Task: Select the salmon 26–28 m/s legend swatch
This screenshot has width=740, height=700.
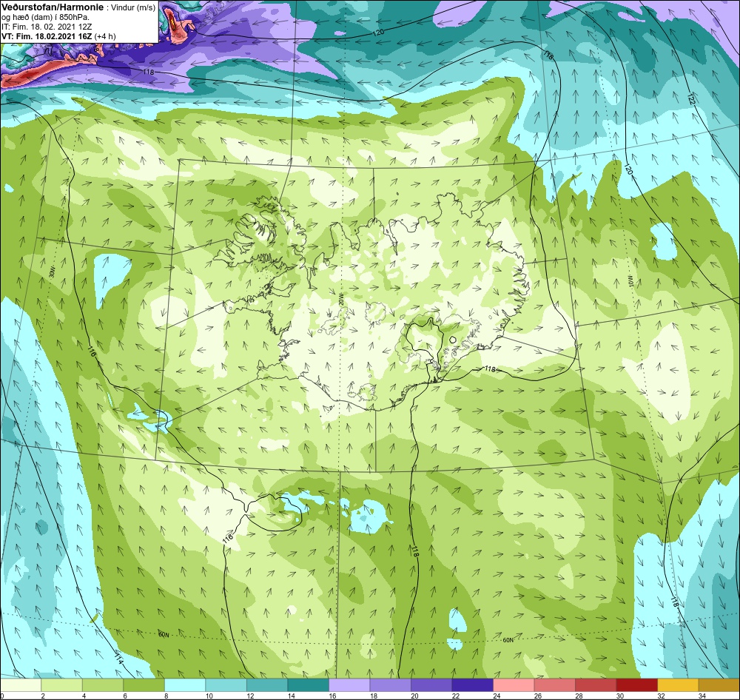Action: tap(554, 685)
